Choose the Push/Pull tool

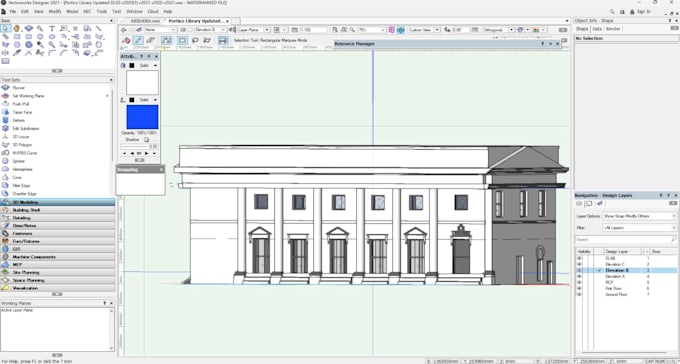[x=21, y=104]
